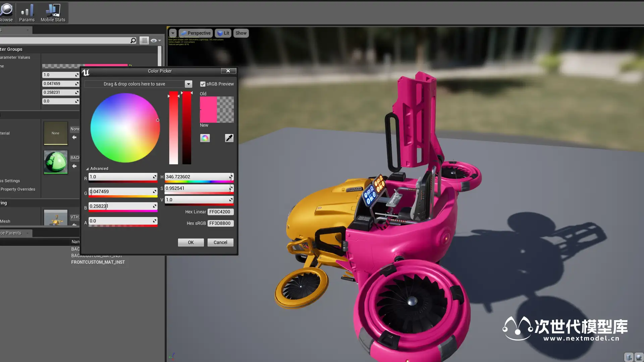Click the Hex sRGB input field
Viewport: 644px width, 362px height.
click(220, 223)
